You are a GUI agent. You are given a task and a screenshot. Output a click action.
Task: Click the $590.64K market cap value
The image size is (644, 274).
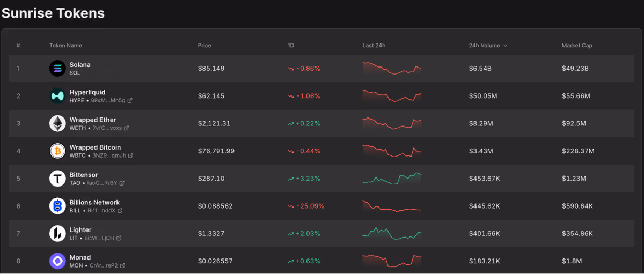577,206
